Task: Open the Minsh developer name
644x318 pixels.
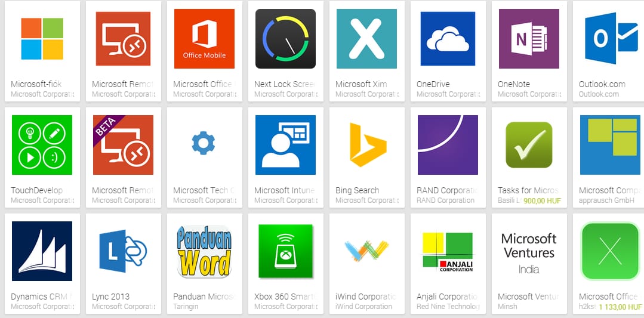Action: pos(508,307)
